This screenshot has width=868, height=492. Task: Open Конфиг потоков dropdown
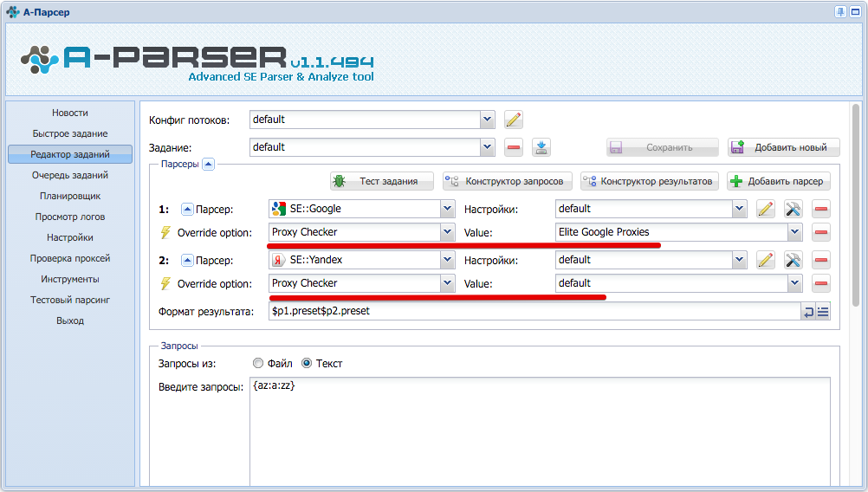tap(487, 120)
